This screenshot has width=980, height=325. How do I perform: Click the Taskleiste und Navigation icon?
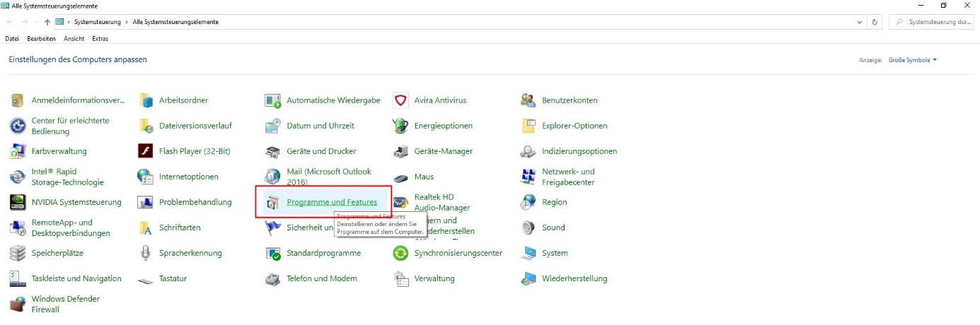pyautogui.click(x=18, y=278)
